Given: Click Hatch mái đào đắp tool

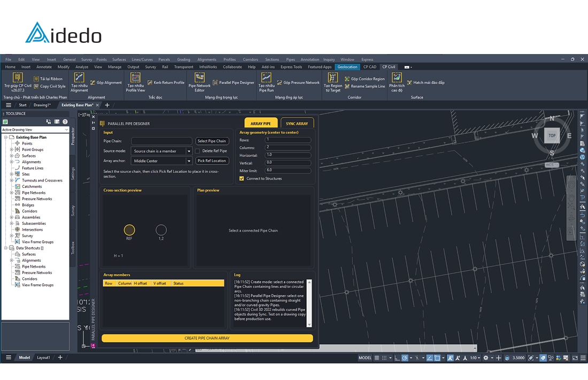Looking at the screenshot, I should click(x=425, y=82).
